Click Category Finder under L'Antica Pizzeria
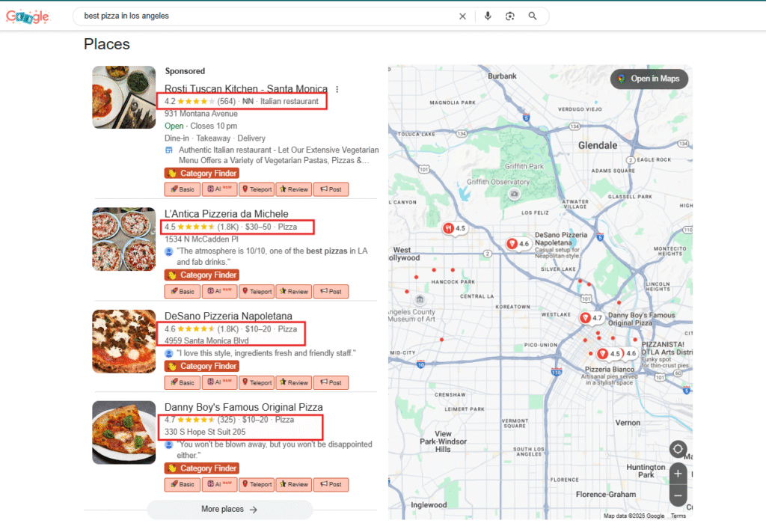The height and width of the screenshot is (532, 766). tap(202, 275)
